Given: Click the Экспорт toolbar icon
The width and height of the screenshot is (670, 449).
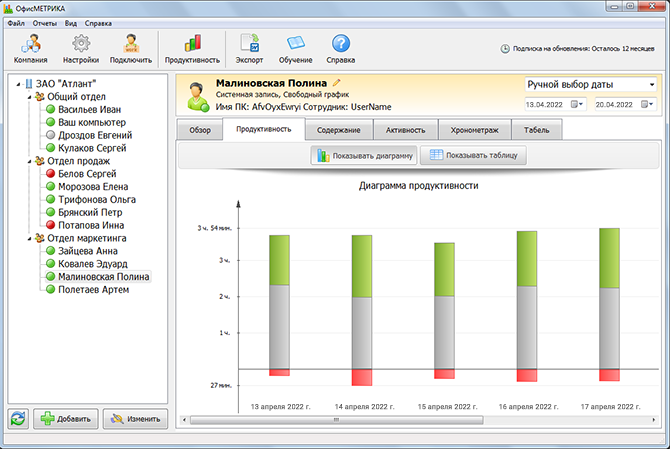Looking at the screenshot, I should (249, 47).
